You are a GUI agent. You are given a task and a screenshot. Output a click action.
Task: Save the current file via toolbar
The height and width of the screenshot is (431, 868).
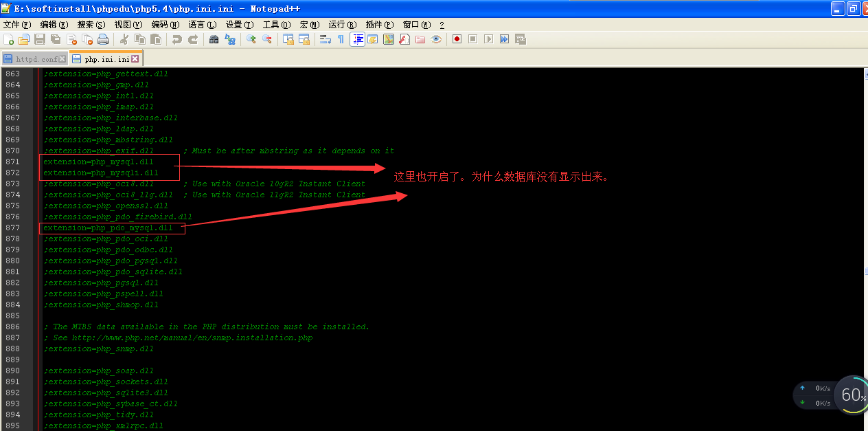coord(40,39)
